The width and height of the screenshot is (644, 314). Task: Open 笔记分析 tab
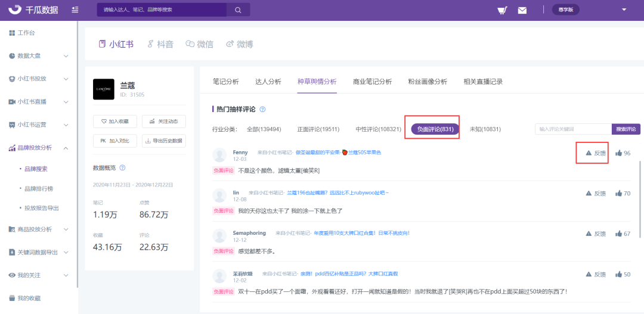[x=226, y=81]
